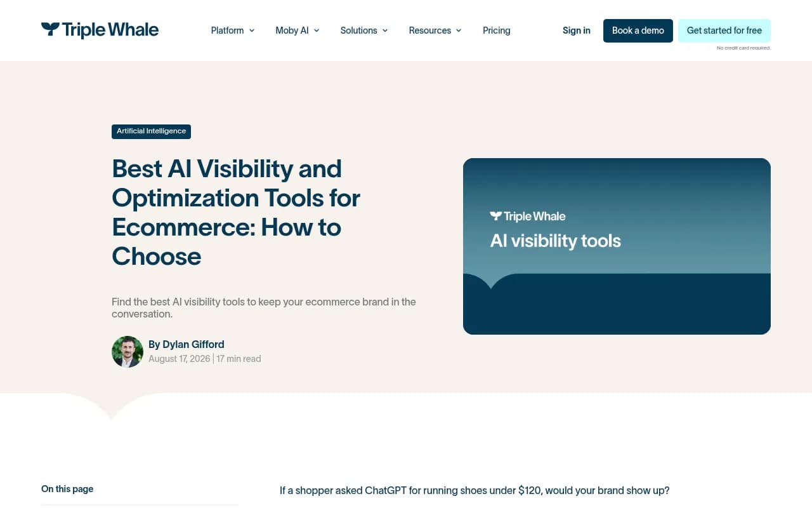Screen dimensions: 812x508
Task: Click the August 17, 2026 date text
Action: [180, 359]
